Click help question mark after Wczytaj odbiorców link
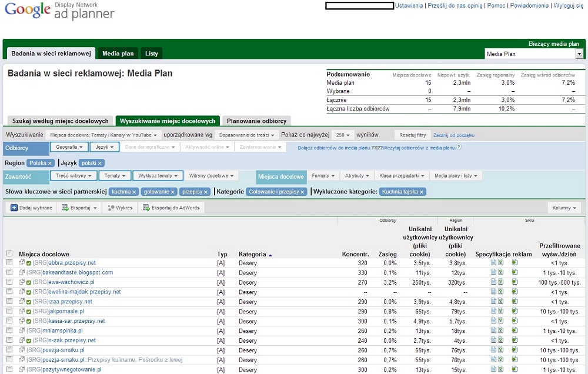Viewport: 588px width, 374px height. click(459, 147)
